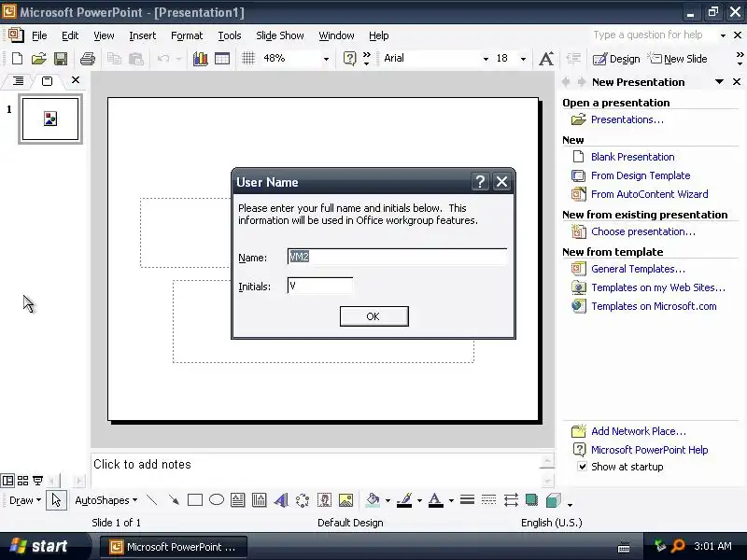Apply the Line Color swatch

404,500
